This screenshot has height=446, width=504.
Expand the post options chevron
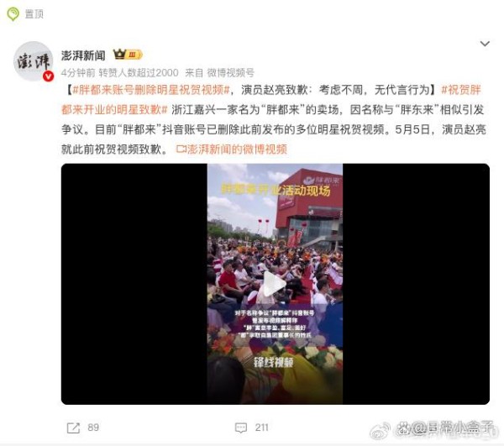[485, 44]
